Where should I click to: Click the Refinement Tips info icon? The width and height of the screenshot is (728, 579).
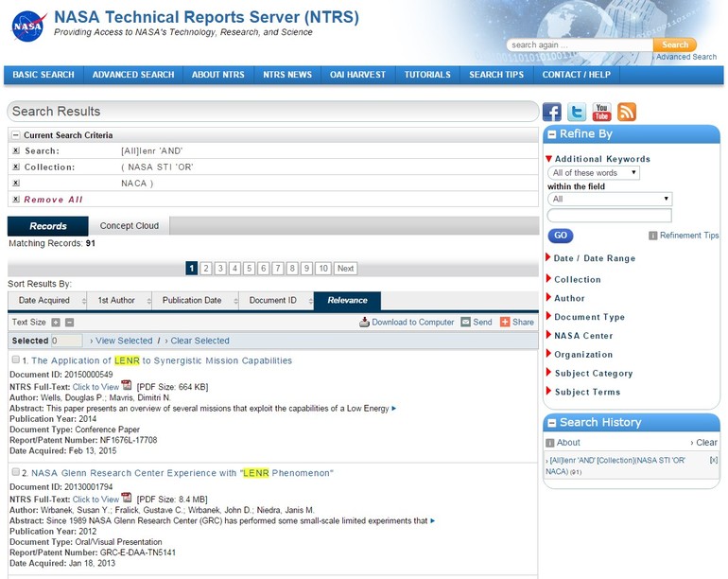[x=652, y=236]
